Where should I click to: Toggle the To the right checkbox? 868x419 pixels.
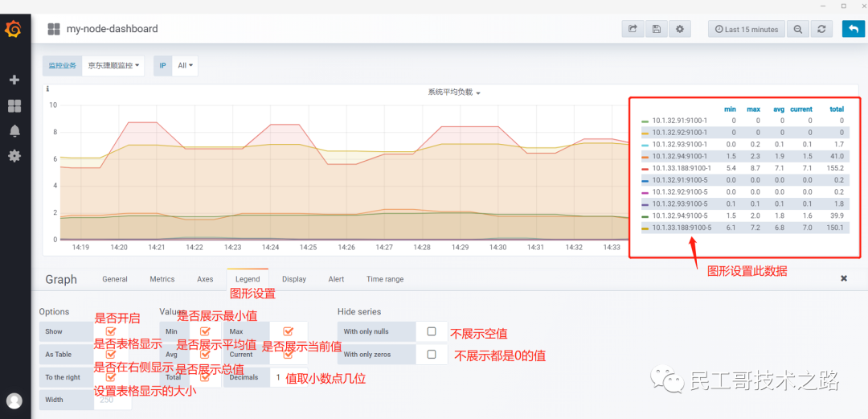coord(111,377)
